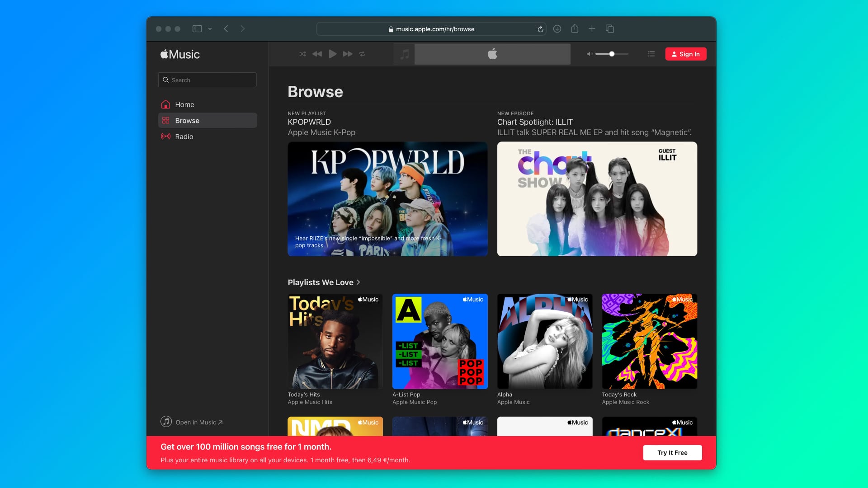Open the KPOPWRLD playlist artwork
868x488 pixels.
tap(387, 199)
